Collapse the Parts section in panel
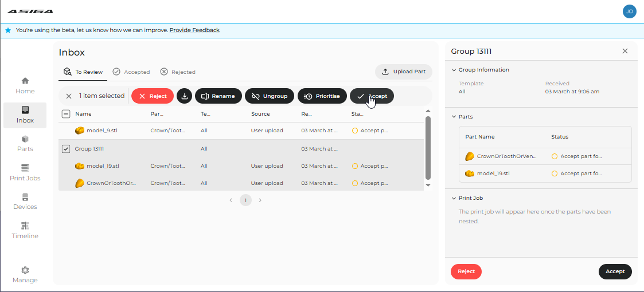644x292 pixels. 454,116
